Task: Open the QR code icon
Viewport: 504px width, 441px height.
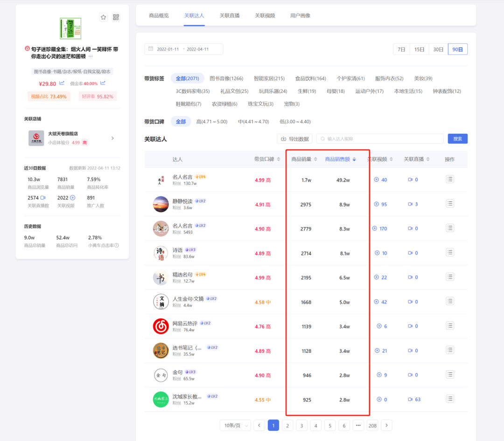Action: click(116, 17)
